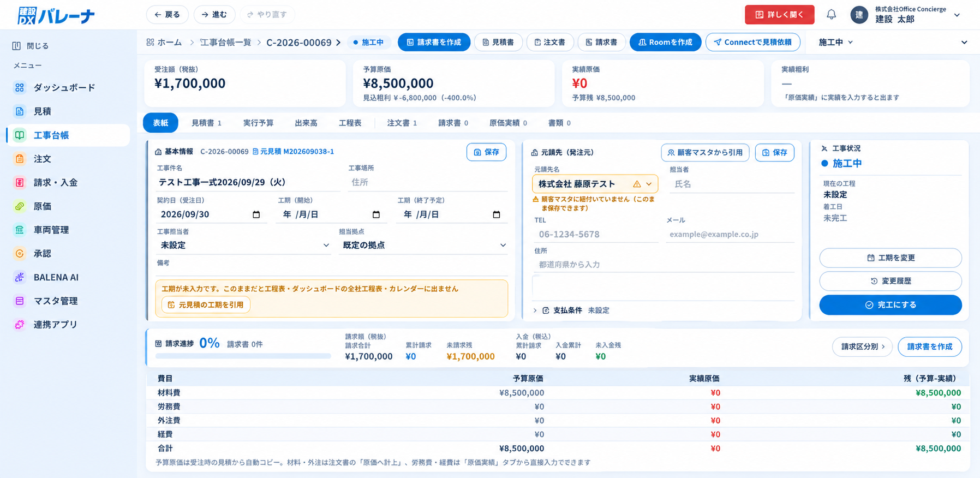This screenshot has width=980, height=478.
Task: Click the 詳しく聞く button
Action: [x=779, y=15]
